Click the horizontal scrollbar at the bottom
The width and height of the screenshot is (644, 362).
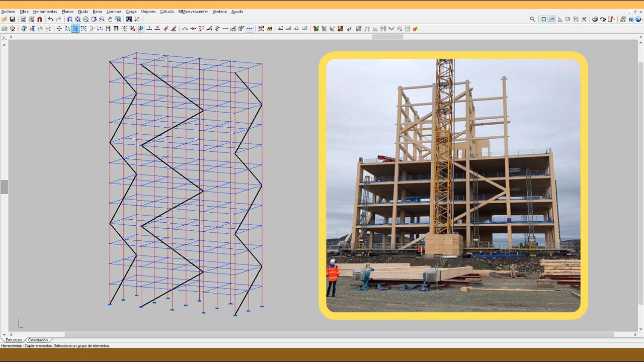(322, 334)
